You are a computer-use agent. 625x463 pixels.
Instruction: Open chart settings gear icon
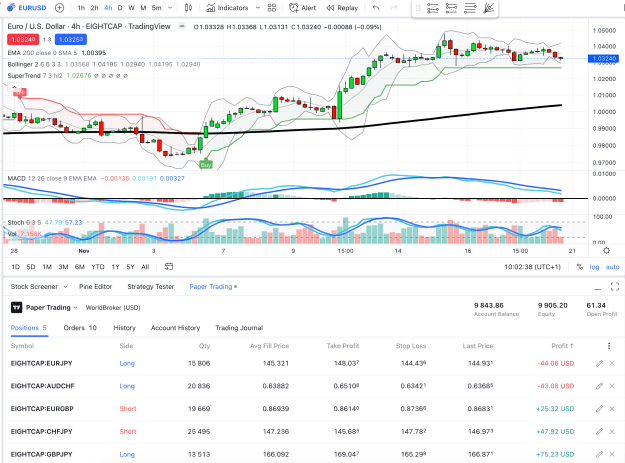click(x=606, y=251)
